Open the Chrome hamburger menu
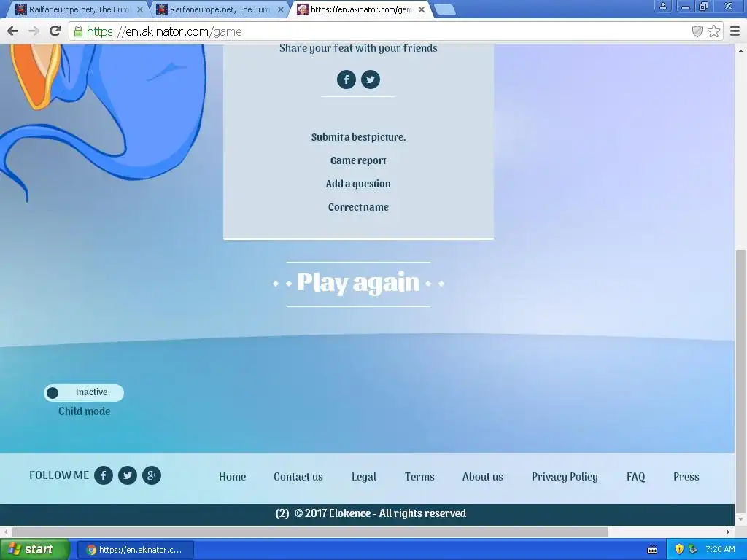Viewport: 747px width, 560px height. [x=735, y=31]
